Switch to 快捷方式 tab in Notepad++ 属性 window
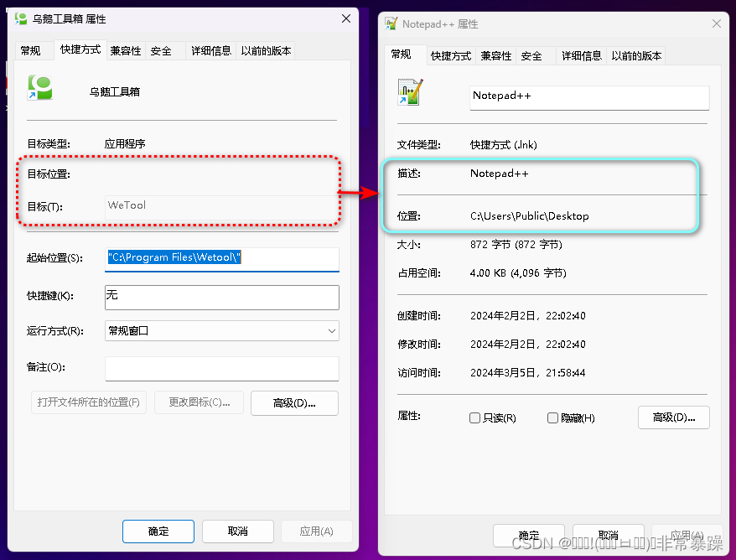This screenshot has height=560, width=736. [x=451, y=56]
